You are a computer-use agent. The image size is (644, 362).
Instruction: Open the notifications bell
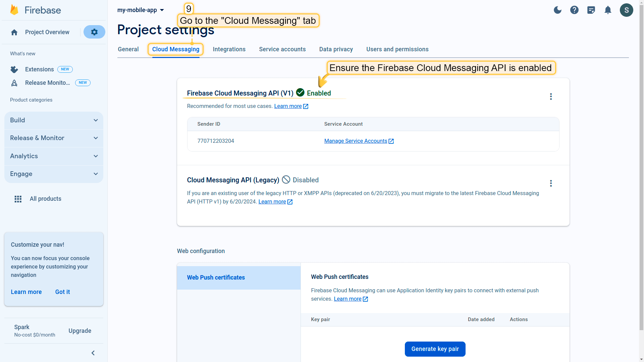(608, 10)
